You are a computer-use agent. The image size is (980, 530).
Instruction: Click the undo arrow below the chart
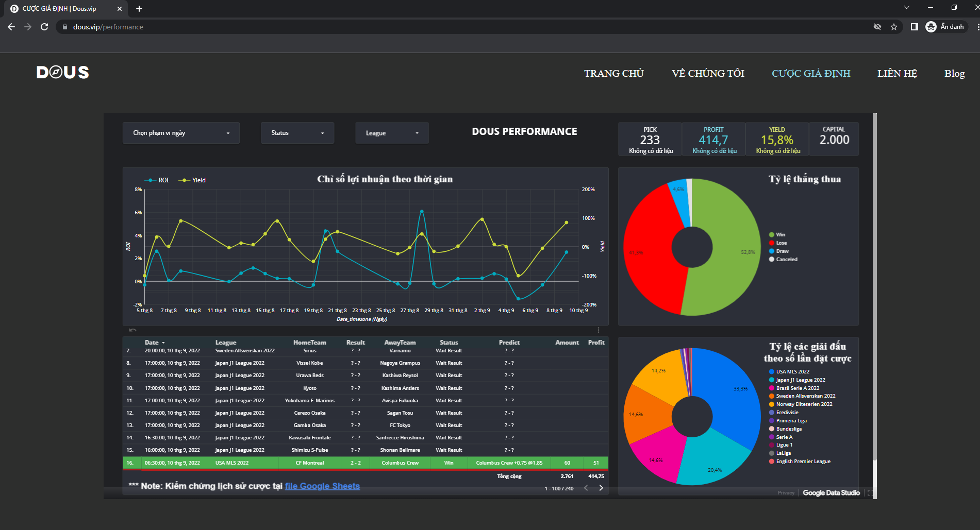tap(133, 330)
